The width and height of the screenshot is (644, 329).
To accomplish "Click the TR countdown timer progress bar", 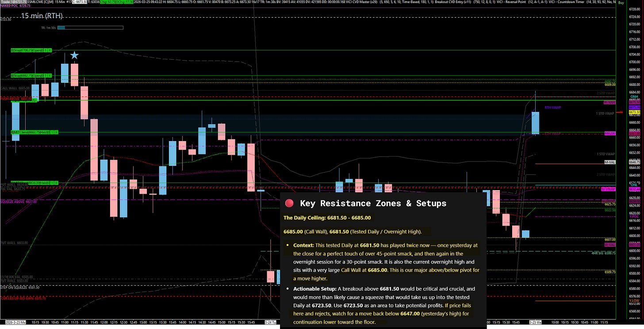I will (90, 28).
